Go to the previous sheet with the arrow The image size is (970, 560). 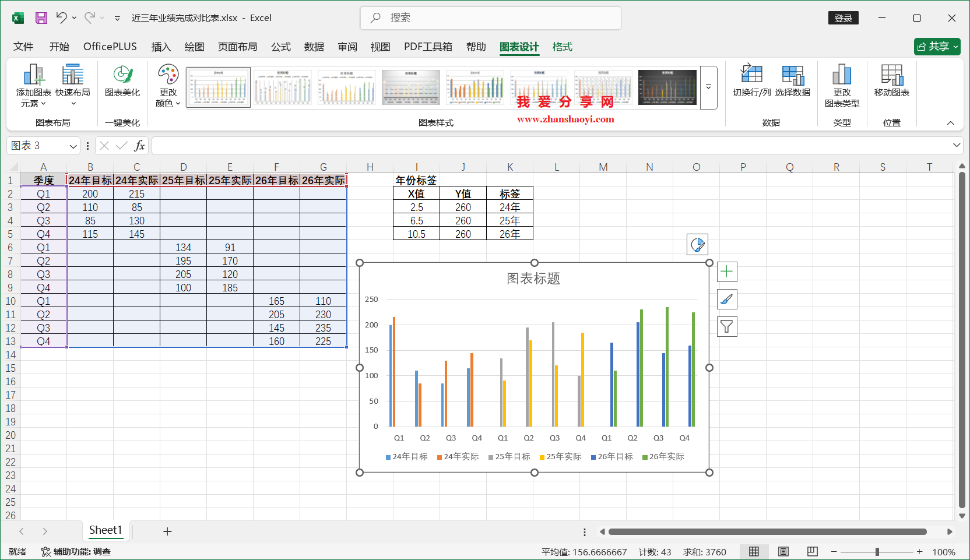point(22,531)
